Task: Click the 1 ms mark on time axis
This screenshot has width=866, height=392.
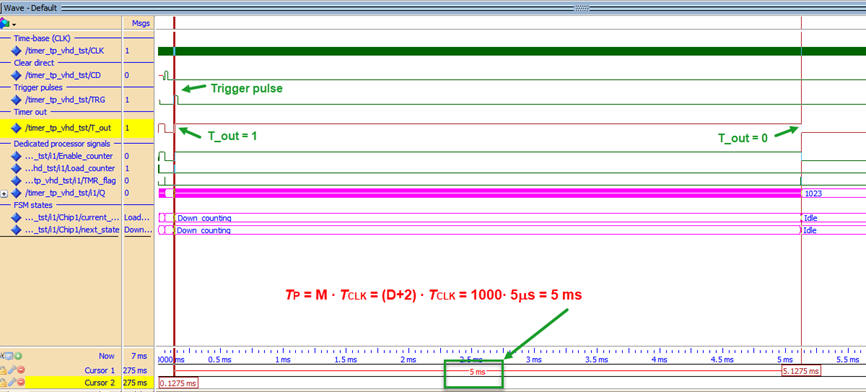Action: point(282,360)
